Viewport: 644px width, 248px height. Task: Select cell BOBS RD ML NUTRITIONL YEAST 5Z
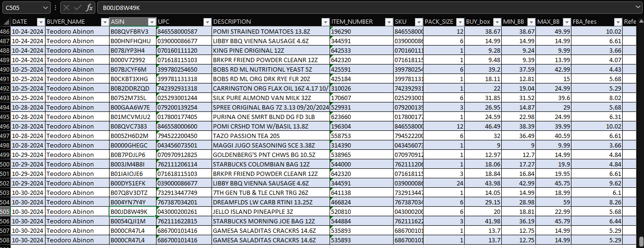(x=271, y=69)
